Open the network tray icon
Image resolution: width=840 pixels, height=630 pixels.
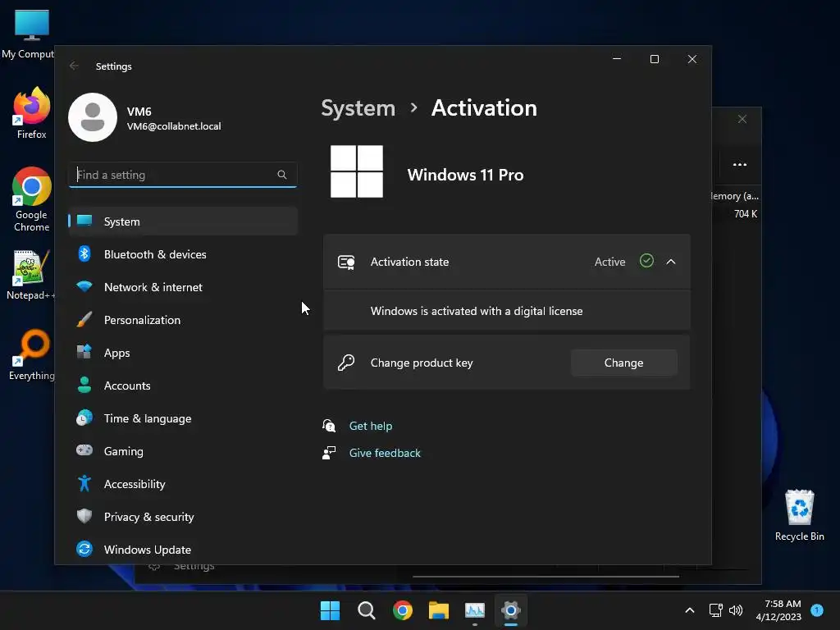(715, 610)
